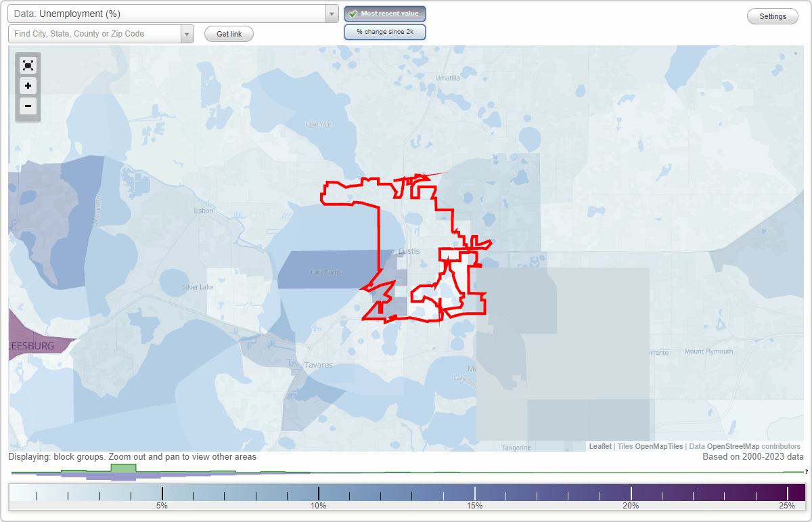Screen dimensions: 812x522
Task: Follow the Leaflet attribution link
Action: point(600,446)
